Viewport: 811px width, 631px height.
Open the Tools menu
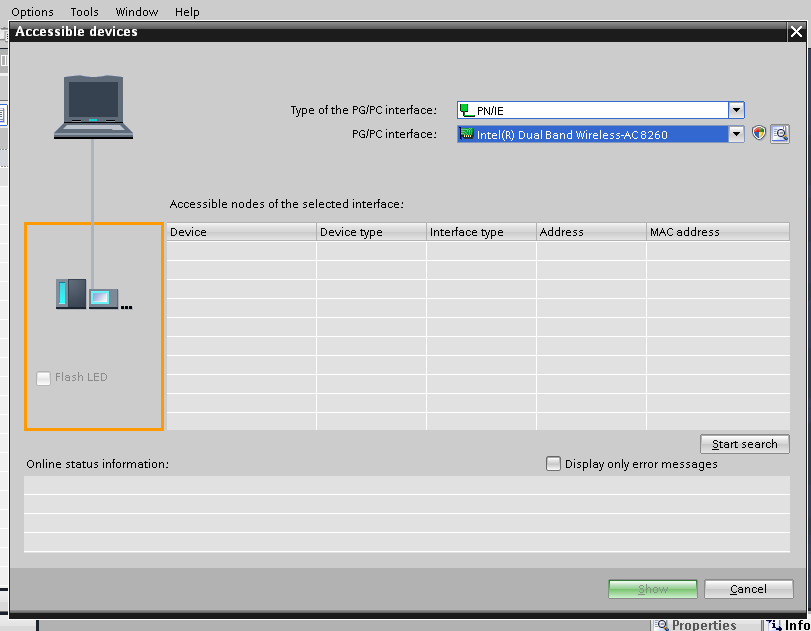84,11
